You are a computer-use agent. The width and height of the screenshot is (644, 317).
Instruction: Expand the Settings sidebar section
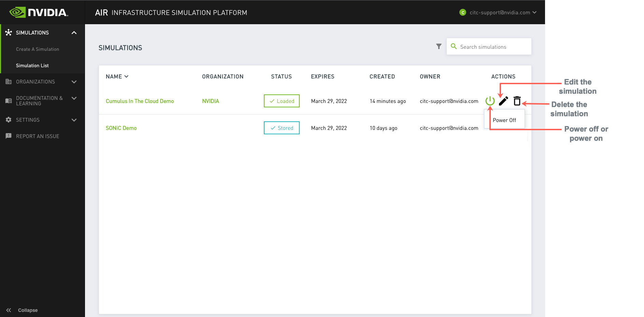74,120
